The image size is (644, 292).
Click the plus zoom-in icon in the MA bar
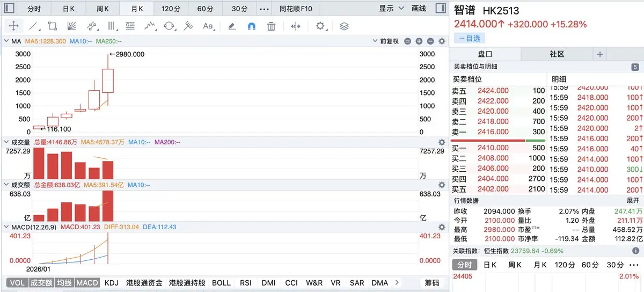click(x=419, y=41)
